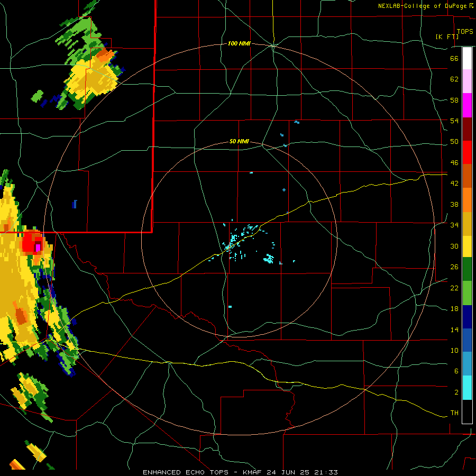This screenshot has height=476, width=476.
Task: Select the '54' legend value
Action: coord(454,121)
